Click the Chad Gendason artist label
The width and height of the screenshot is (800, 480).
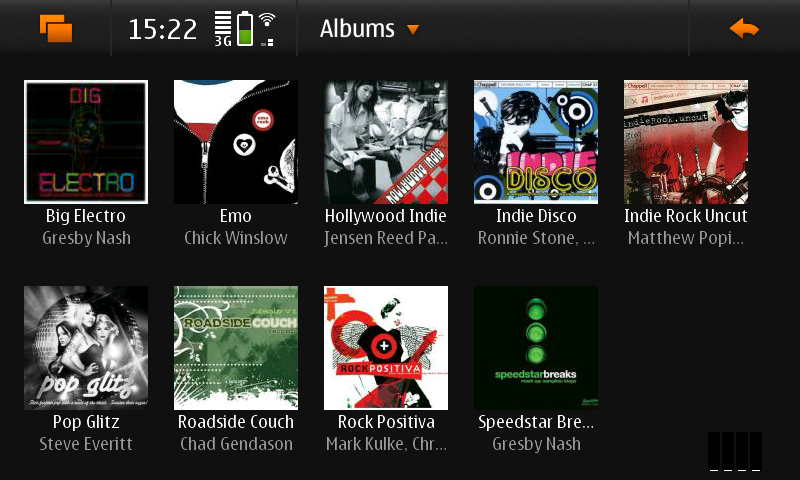[236, 444]
